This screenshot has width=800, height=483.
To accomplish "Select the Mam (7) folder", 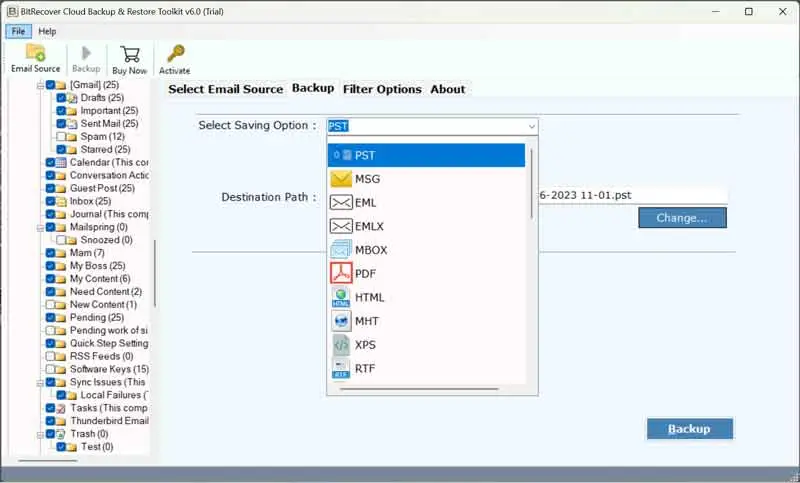I will (x=87, y=253).
